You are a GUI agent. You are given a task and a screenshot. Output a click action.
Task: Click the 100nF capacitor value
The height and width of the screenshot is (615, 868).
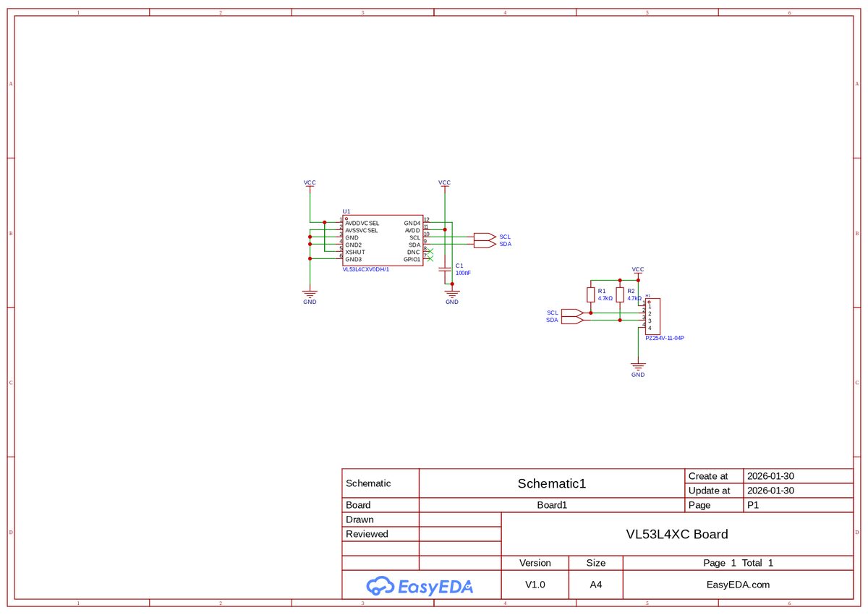(463, 273)
